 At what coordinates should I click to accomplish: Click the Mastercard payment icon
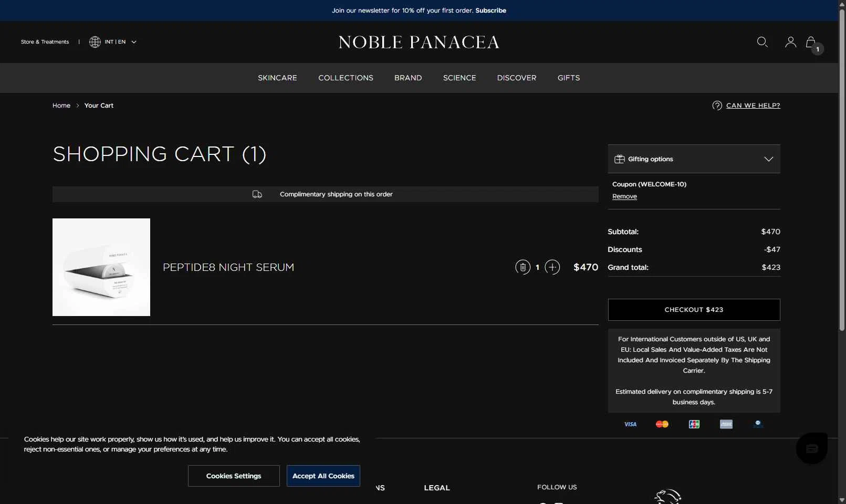[662, 424]
